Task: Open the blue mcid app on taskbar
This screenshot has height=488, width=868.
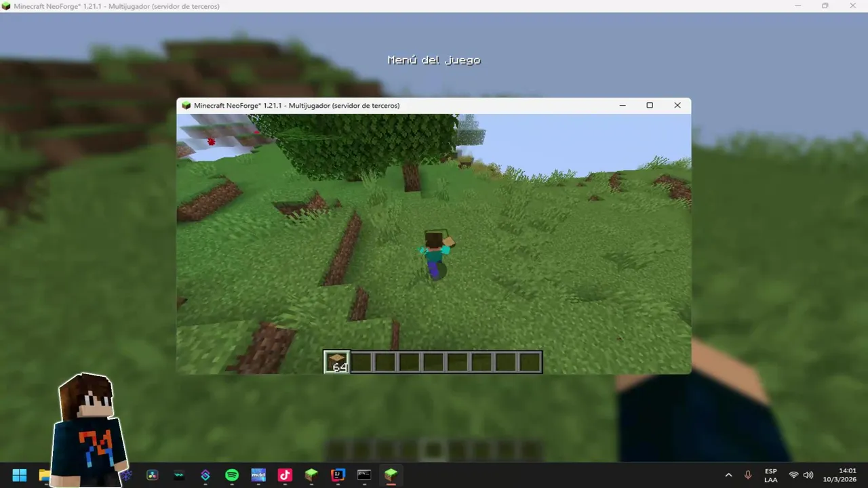Action: (258, 475)
